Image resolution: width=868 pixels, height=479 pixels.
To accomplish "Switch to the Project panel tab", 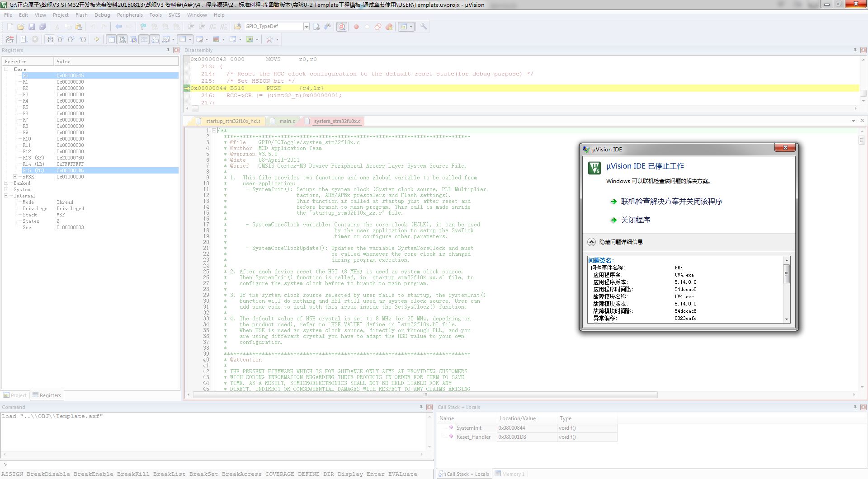I will [15, 395].
